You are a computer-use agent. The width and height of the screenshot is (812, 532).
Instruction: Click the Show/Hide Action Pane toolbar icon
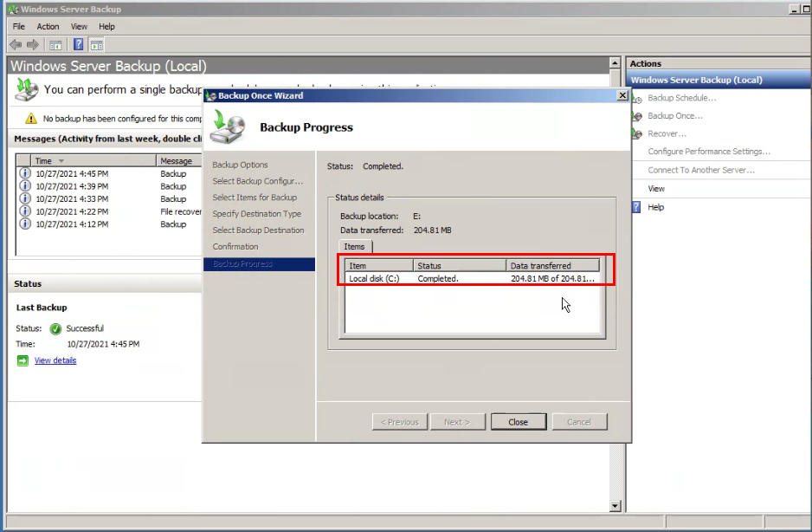click(97, 45)
